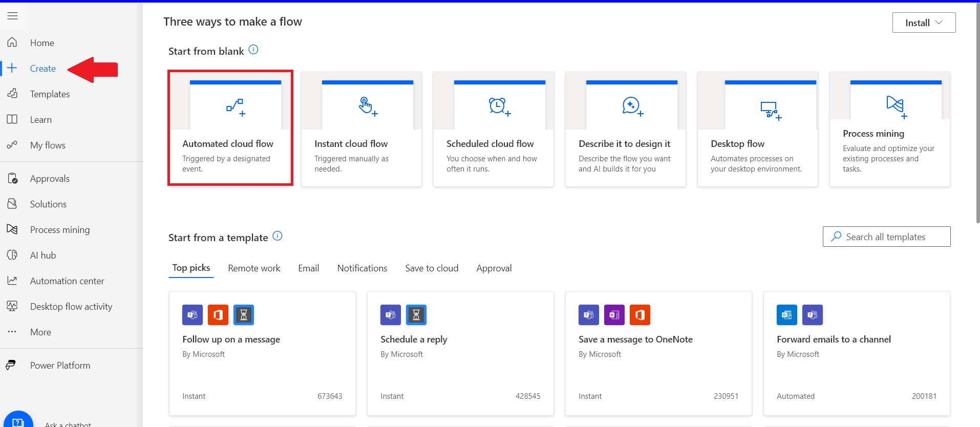Expand the Install dropdown
Image resolution: width=980 pixels, height=427 pixels.
[923, 23]
